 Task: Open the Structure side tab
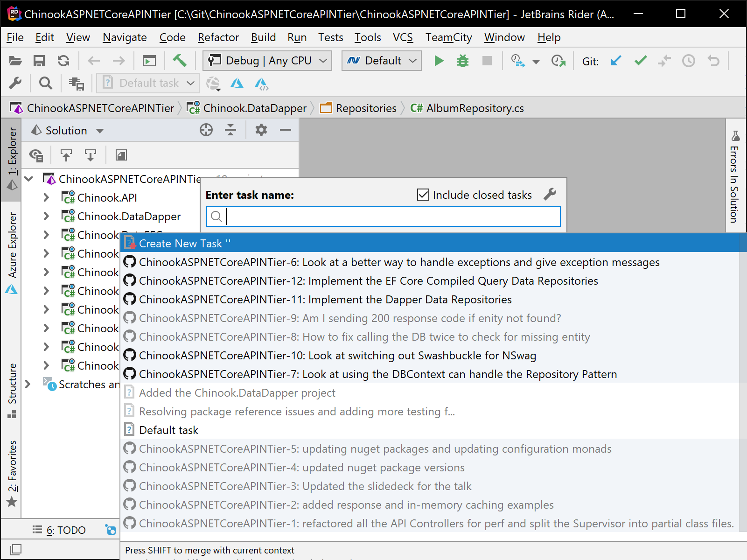[x=12, y=390]
